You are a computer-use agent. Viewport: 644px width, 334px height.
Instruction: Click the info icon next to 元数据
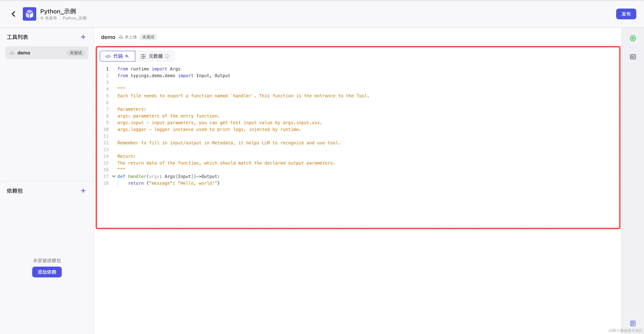(167, 56)
